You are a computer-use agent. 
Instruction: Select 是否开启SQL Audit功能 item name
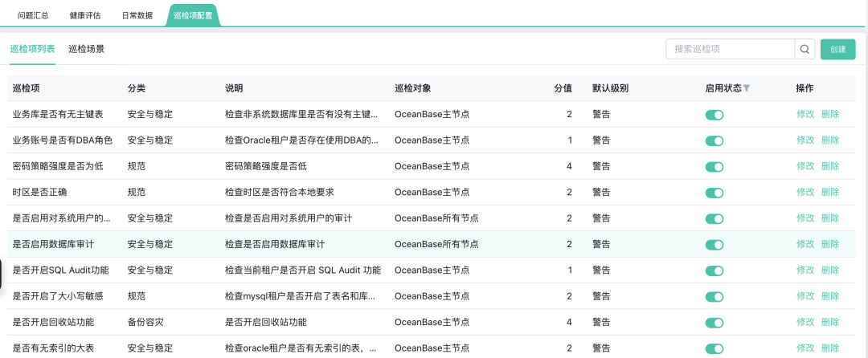[x=60, y=271]
